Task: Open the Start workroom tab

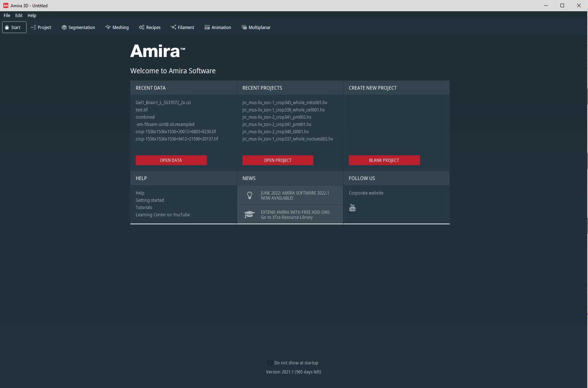Action: pyautogui.click(x=14, y=27)
